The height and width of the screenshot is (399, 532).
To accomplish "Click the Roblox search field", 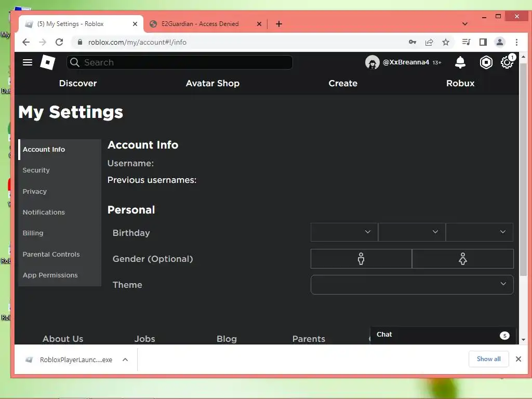I will (180, 62).
